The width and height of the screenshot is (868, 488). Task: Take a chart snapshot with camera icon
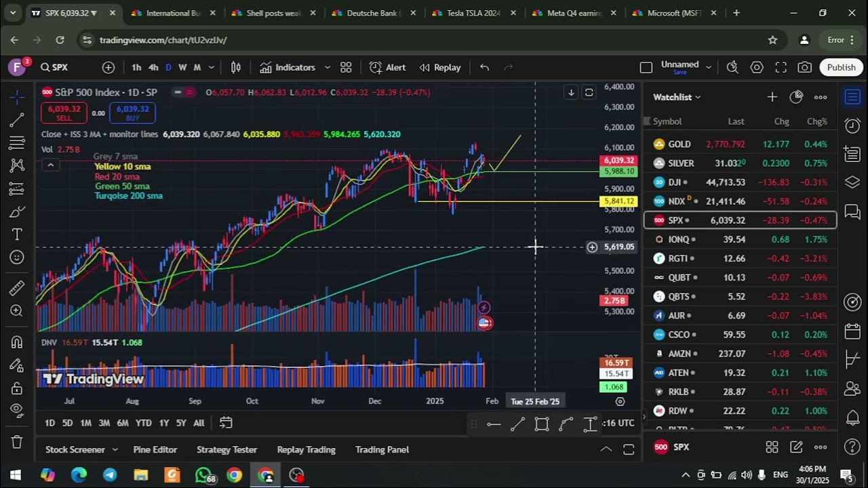(805, 67)
